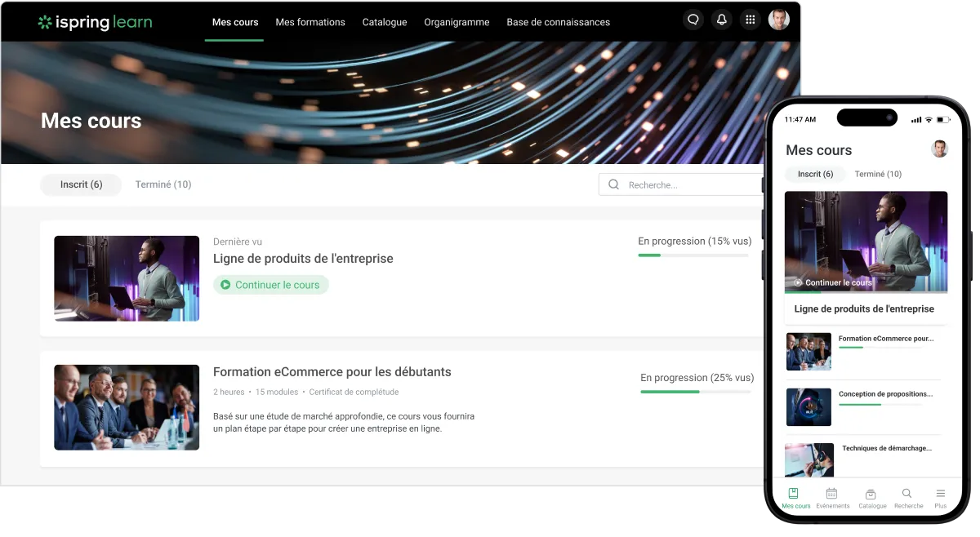Image resolution: width=980 pixels, height=537 pixels.
Task: Click the 15% progress bar of Ligne de produits
Action: [693, 254]
